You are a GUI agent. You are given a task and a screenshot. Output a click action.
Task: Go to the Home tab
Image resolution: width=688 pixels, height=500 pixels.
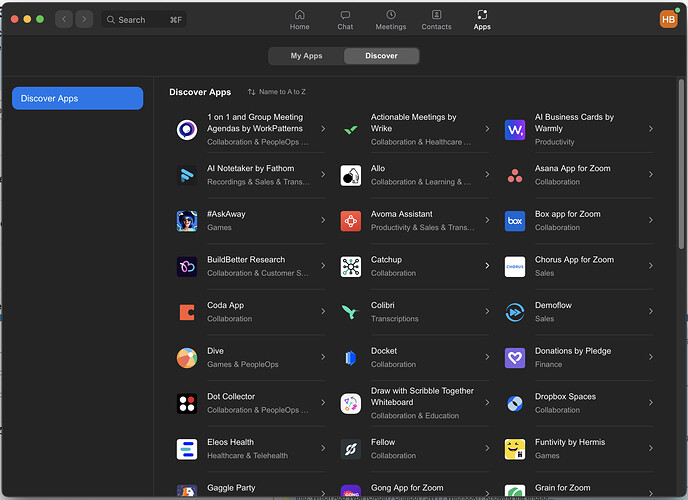point(300,20)
